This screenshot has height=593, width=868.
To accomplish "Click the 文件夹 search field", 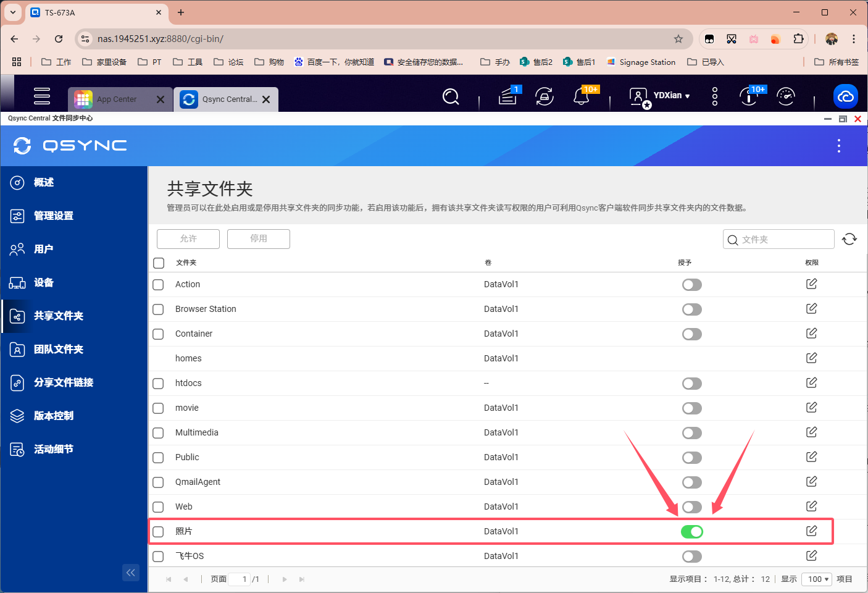I will point(778,239).
